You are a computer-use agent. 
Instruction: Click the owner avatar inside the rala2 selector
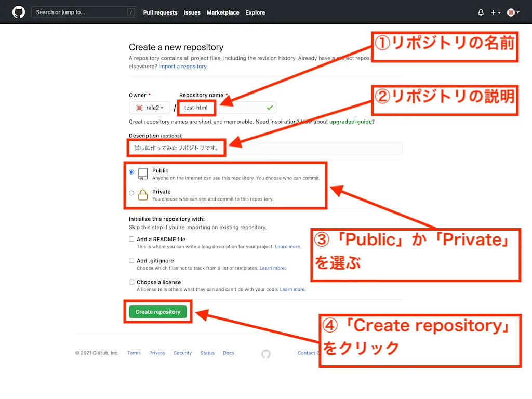[140, 107]
